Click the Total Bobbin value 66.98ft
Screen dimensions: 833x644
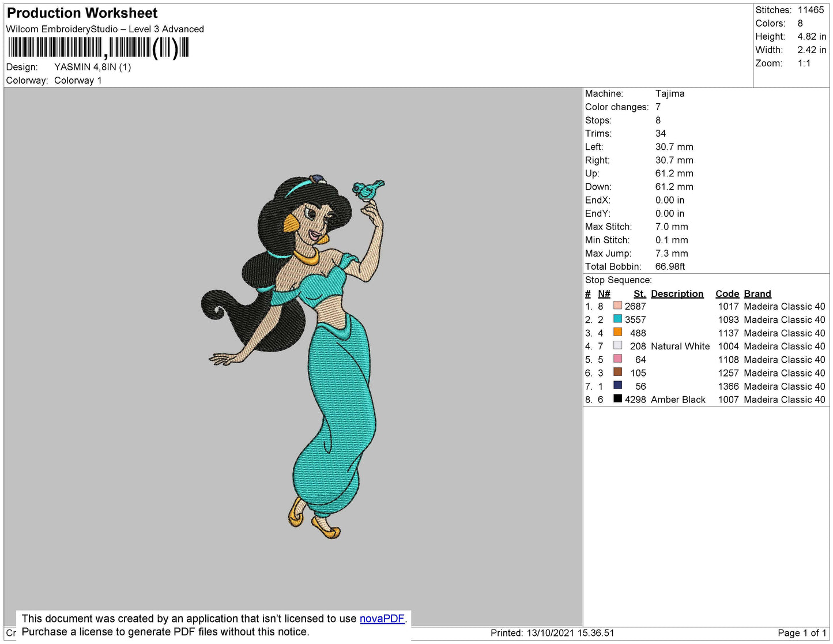(x=670, y=266)
